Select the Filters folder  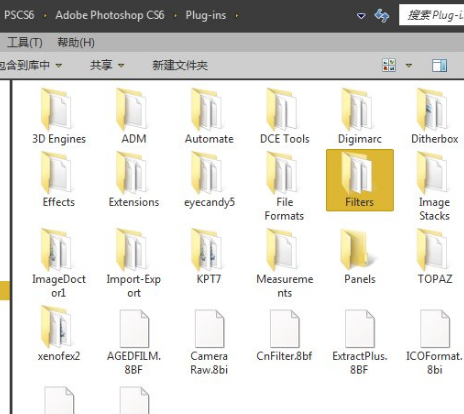[360, 180]
